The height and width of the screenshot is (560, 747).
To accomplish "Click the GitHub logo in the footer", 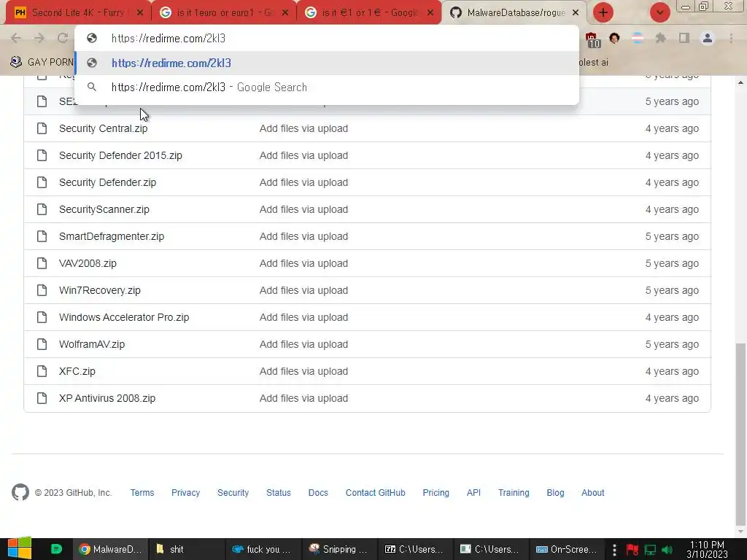I will 20,492.
